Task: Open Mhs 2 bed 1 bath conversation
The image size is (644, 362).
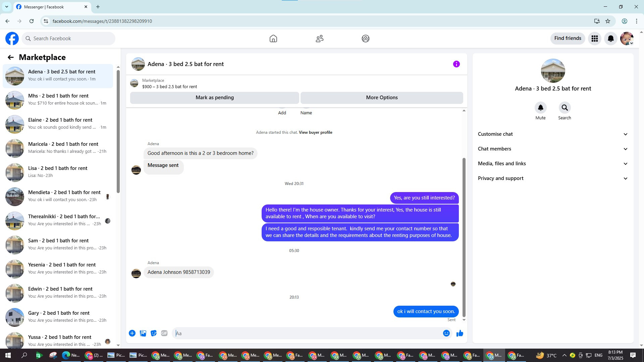Action: point(58,100)
